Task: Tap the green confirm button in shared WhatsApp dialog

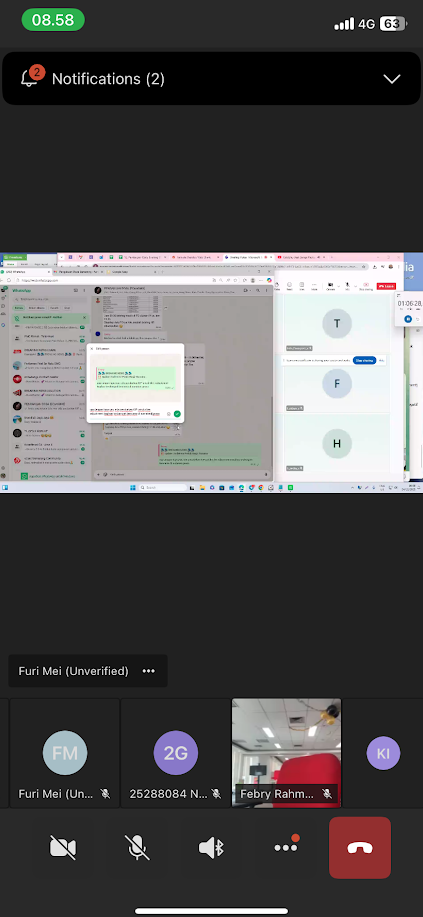Action: (177, 413)
